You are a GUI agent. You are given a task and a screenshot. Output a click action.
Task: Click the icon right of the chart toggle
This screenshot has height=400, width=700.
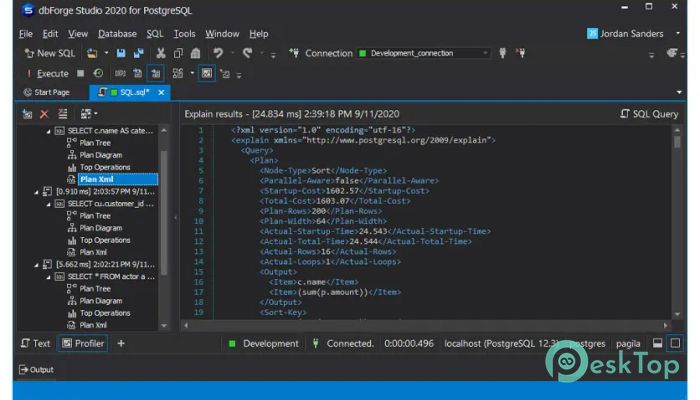click(225, 73)
